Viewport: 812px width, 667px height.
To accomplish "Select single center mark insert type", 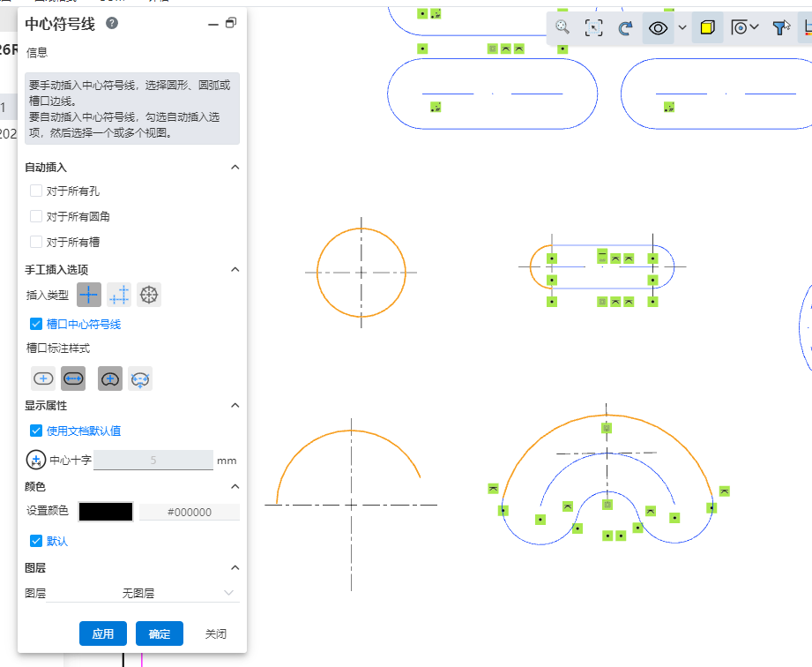I will [x=90, y=296].
